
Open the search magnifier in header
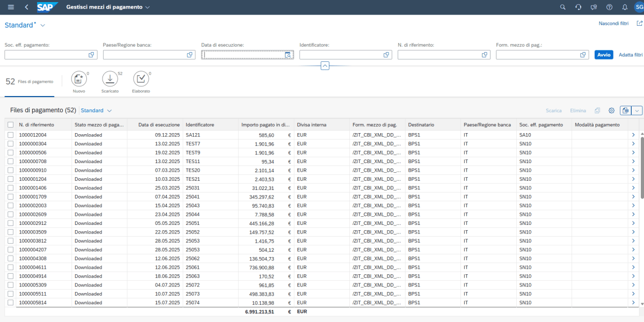click(x=562, y=7)
